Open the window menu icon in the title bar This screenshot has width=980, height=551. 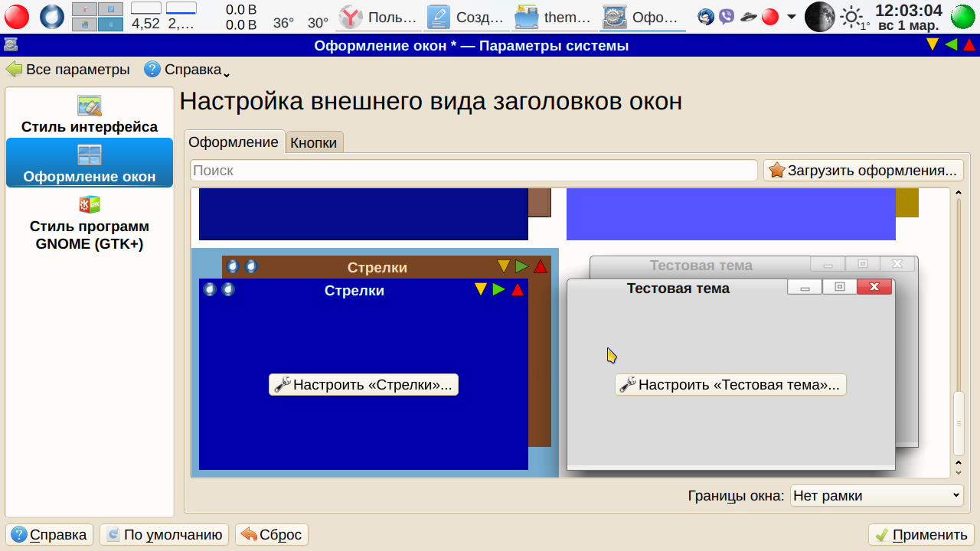pos(11,45)
